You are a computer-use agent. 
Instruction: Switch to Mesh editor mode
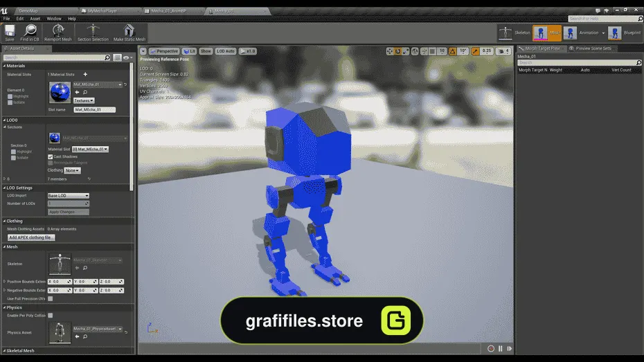(547, 33)
